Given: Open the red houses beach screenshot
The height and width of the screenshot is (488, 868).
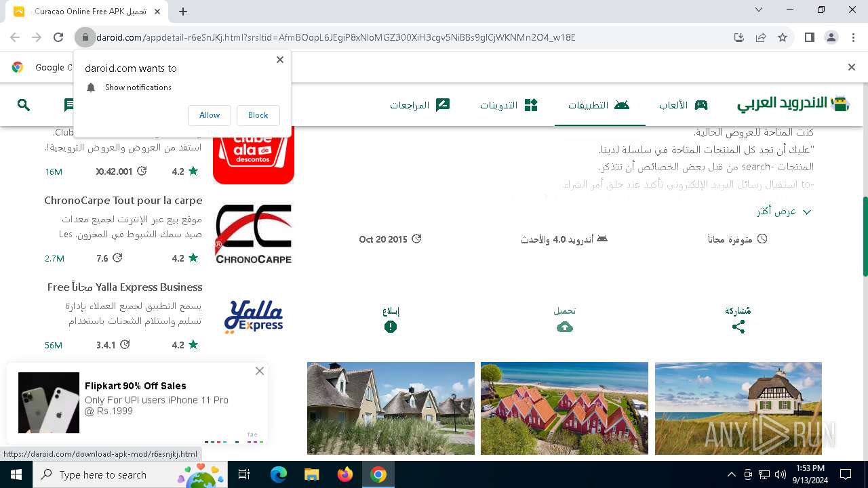Looking at the screenshot, I should pyautogui.click(x=564, y=408).
